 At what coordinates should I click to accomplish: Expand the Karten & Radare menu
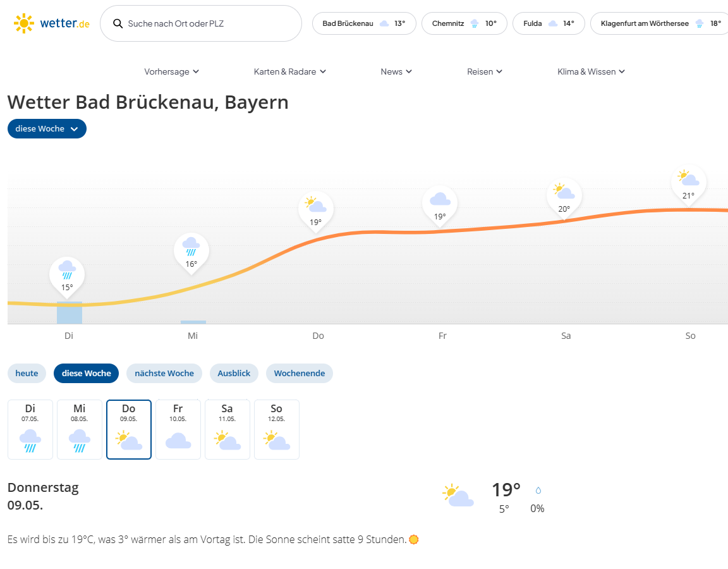[289, 71]
